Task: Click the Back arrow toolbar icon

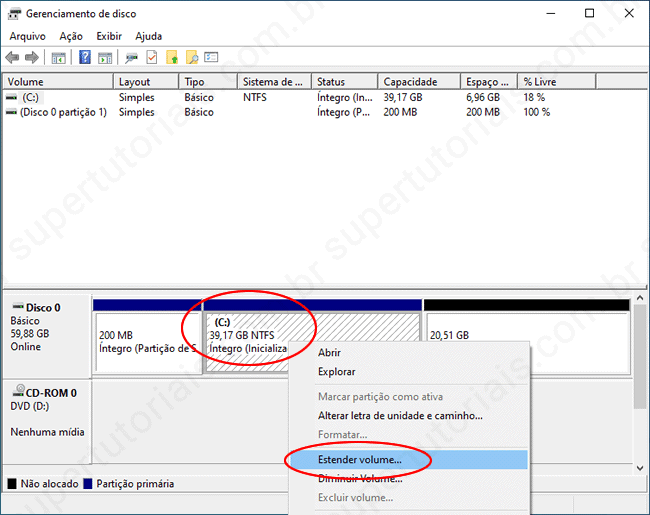Action: point(12,57)
